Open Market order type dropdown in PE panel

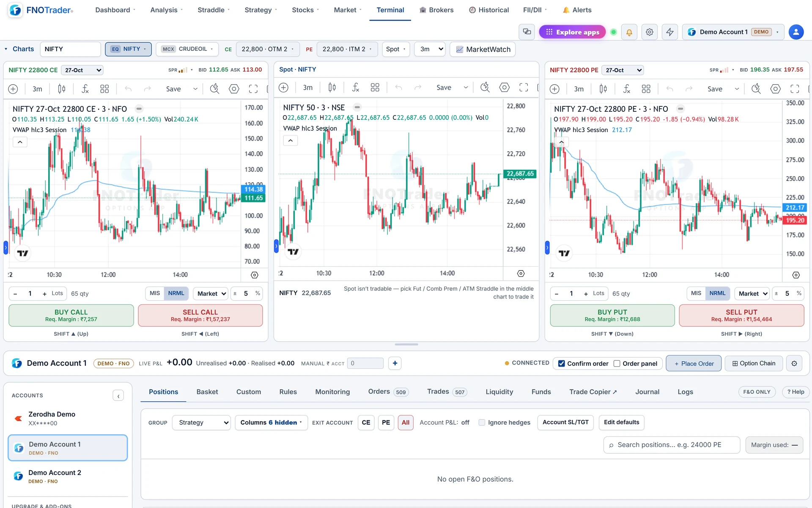(752, 293)
